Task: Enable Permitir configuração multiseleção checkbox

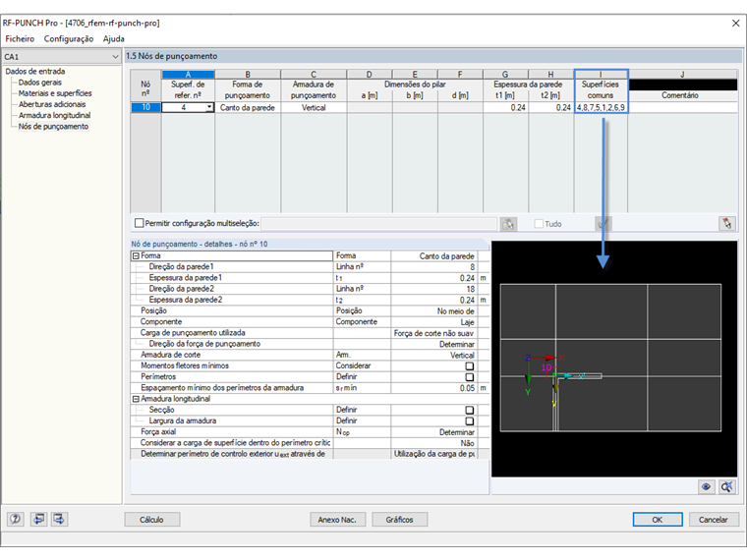Action: coord(140,223)
